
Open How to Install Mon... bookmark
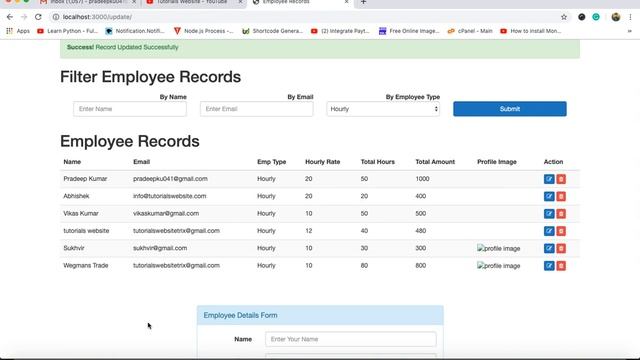(x=531, y=31)
